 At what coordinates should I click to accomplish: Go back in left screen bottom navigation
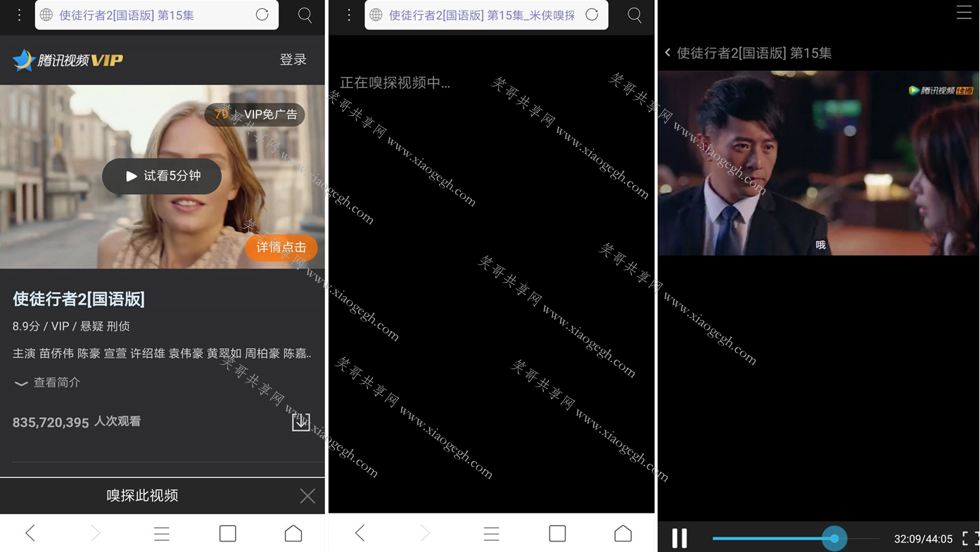coord(30,533)
